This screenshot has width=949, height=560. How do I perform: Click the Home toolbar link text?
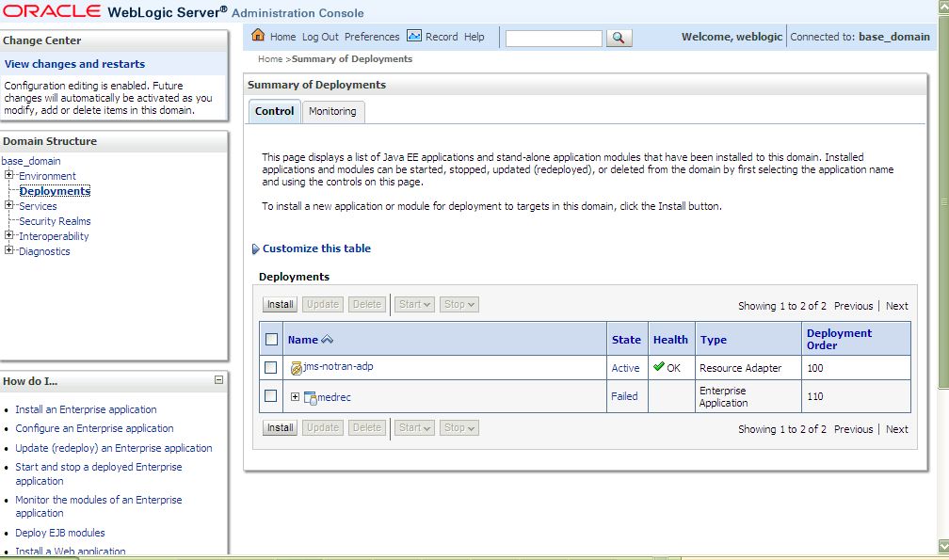point(282,37)
